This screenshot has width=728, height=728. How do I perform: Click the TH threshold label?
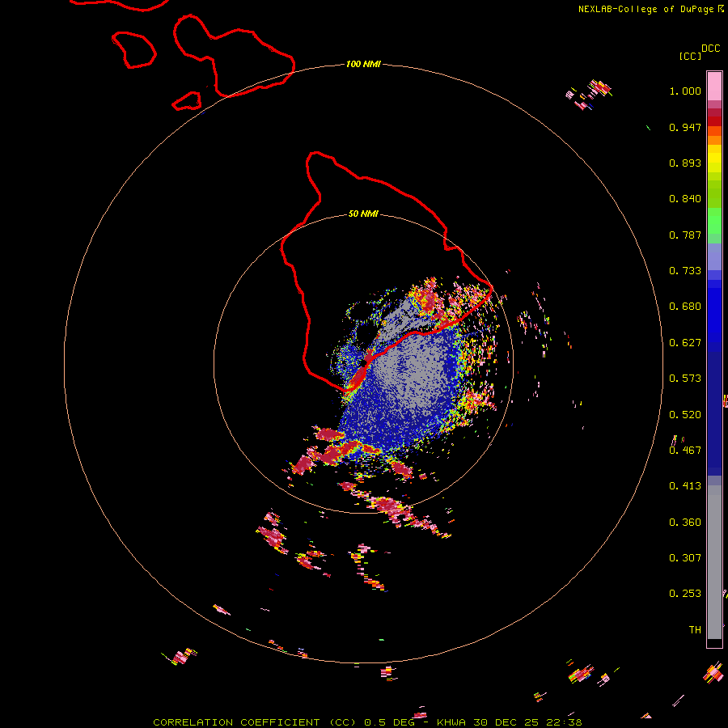pos(695,630)
